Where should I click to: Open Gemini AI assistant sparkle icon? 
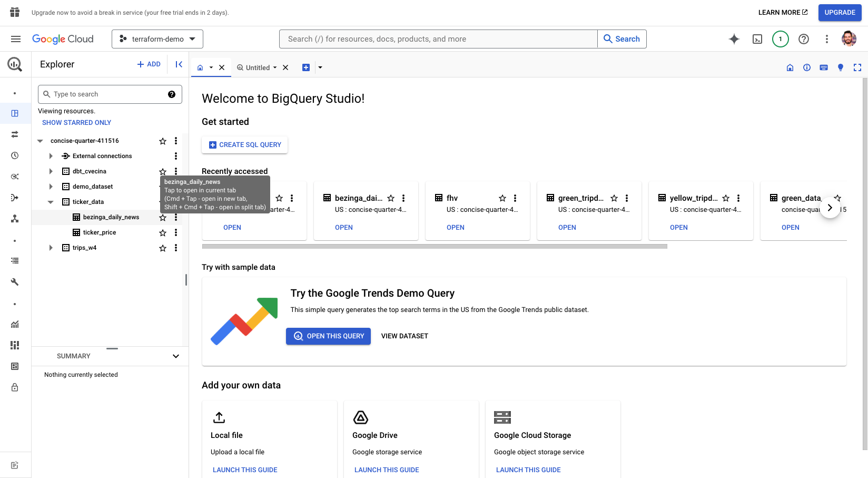click(734, 39)
